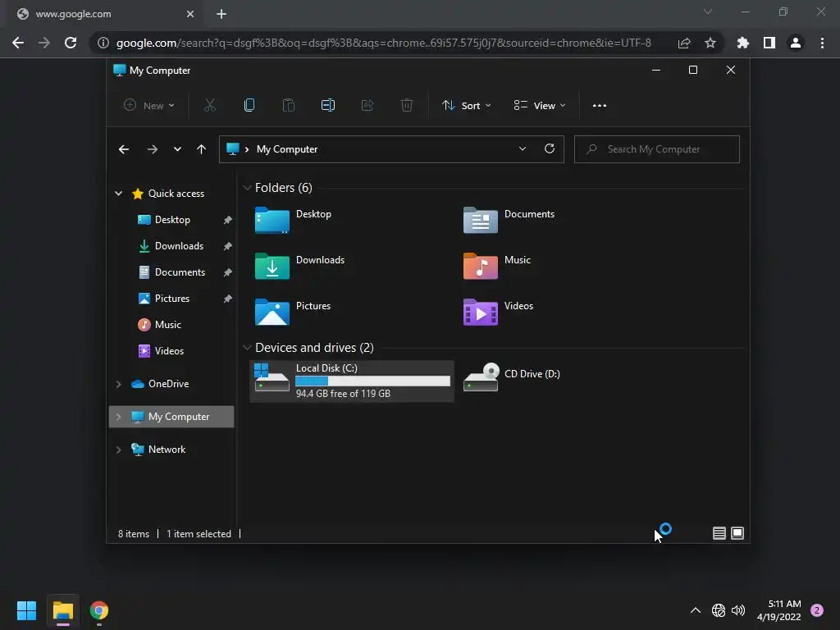Open the Sort dropdown menu
The image size is (840, 630).
pos(467,106)
